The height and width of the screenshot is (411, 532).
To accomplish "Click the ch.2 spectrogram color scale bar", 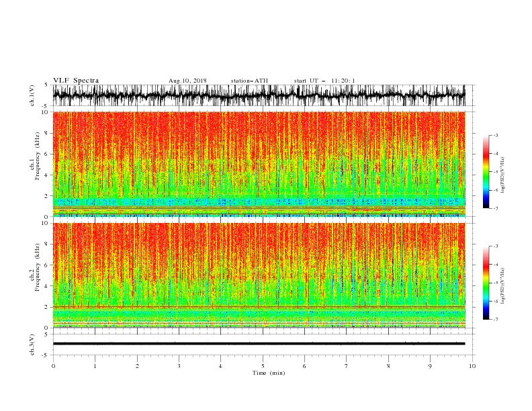I will click(x=486, y=283).
